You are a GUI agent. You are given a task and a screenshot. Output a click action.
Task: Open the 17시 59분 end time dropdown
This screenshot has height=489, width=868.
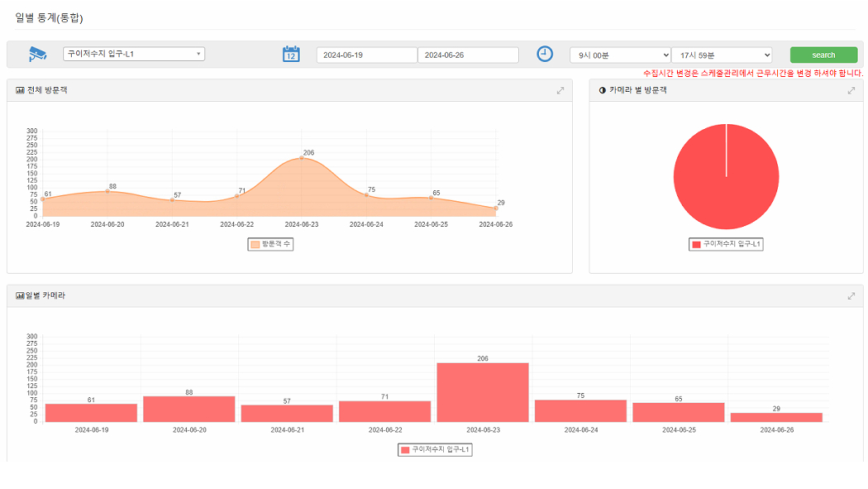pos(722,55)
